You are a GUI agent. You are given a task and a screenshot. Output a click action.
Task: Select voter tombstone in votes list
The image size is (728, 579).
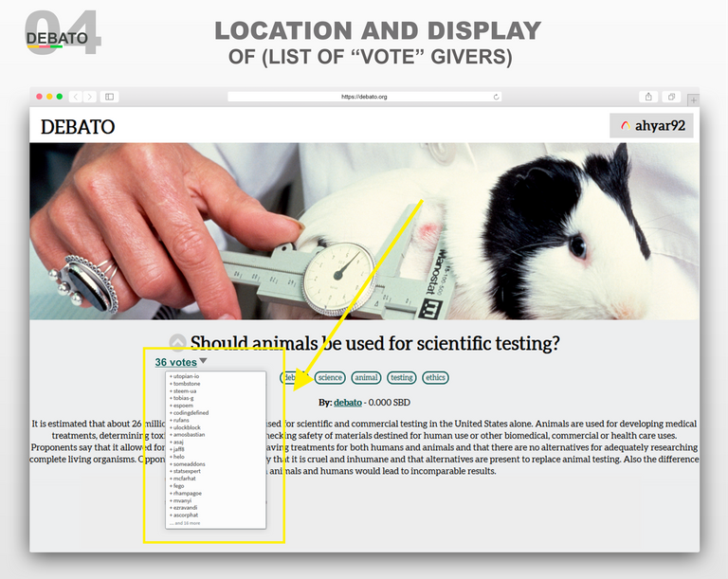coord(185,384)
